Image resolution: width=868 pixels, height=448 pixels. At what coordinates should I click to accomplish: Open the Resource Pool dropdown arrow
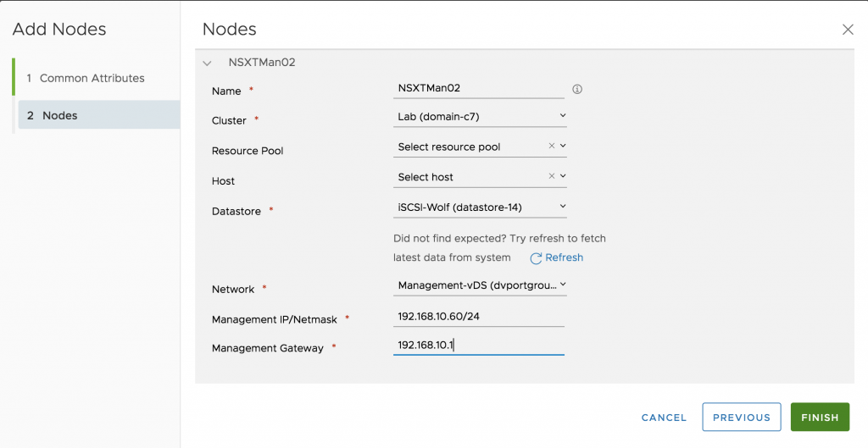click(563, 146)
